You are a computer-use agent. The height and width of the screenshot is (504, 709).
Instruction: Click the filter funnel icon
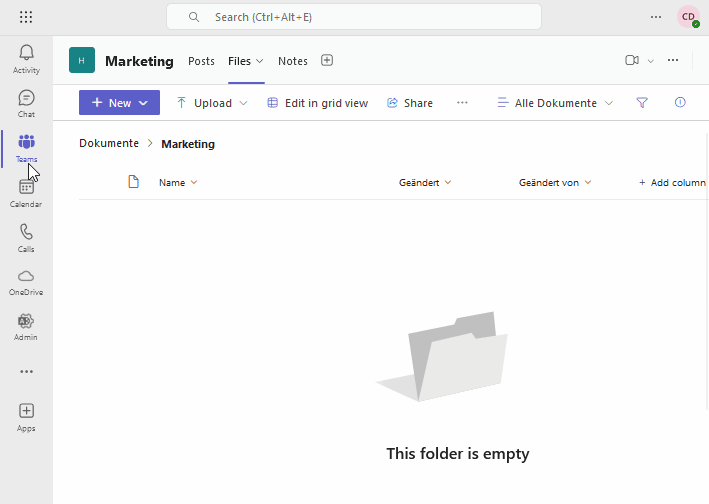(x=642, y=103)
